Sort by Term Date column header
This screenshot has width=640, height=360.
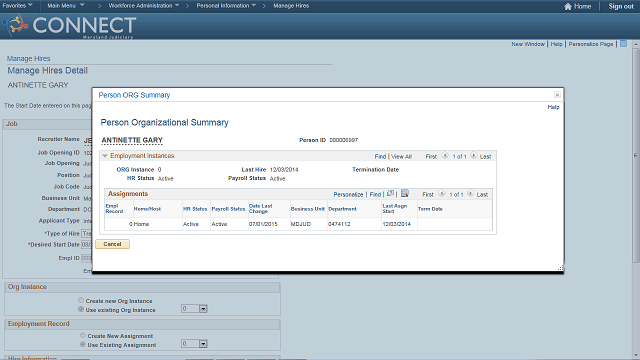pos(430,209)
